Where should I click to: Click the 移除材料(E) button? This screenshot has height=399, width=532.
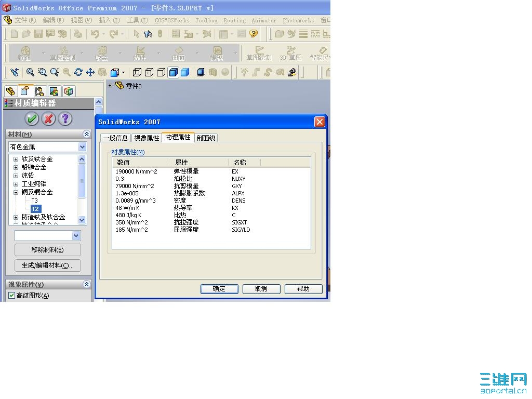47,250
